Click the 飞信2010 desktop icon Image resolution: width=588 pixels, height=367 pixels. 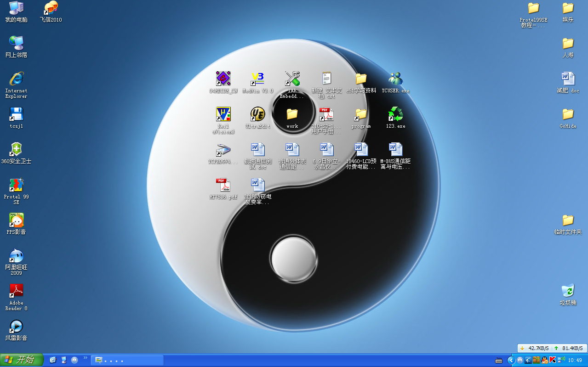pos(51,8)
